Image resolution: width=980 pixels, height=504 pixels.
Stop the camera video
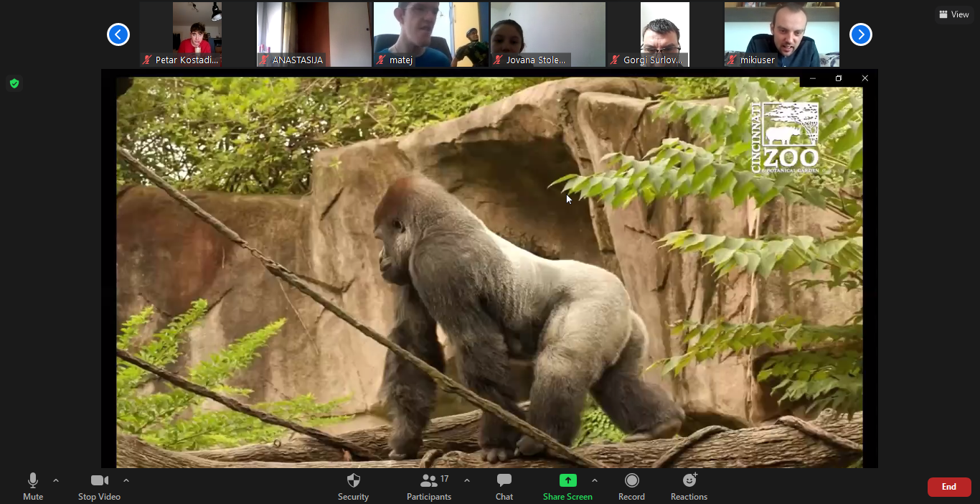[99, 486]
